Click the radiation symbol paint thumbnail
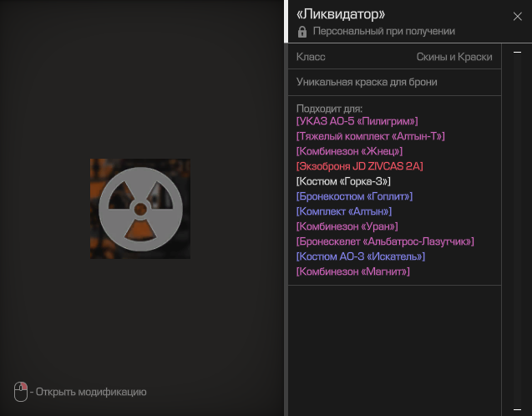 [x=140, y=209]
